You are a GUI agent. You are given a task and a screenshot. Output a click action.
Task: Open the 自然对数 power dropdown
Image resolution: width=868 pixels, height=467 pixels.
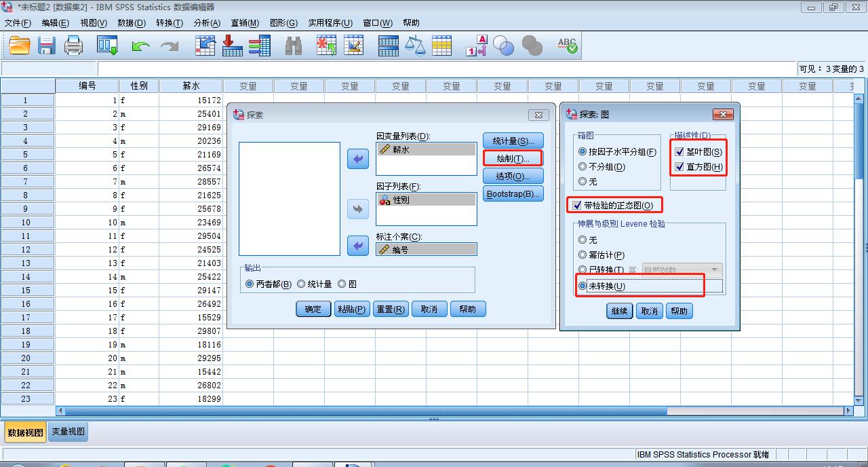click(682, 270)
